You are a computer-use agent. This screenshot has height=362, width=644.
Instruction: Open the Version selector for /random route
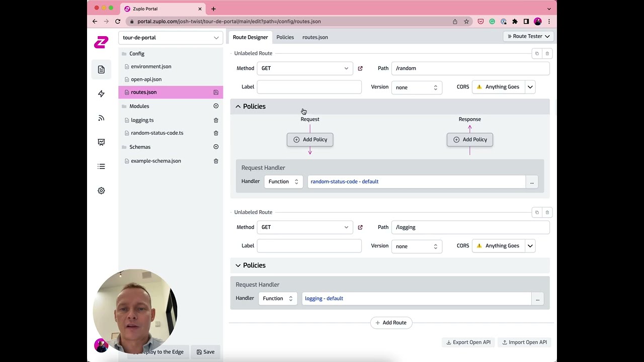click(417, 87)
